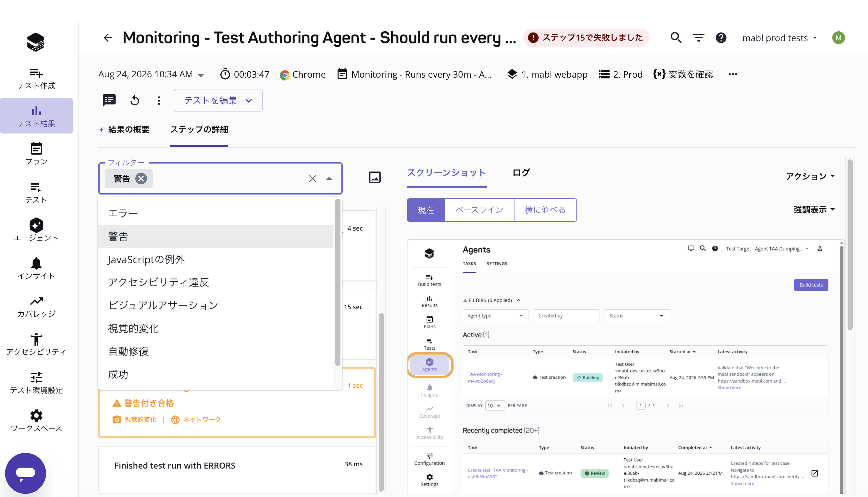868x497 pixels.
Task: Select 視覚的変化 in the filter list
Action: pyautogui.click(x=215, y=328)
